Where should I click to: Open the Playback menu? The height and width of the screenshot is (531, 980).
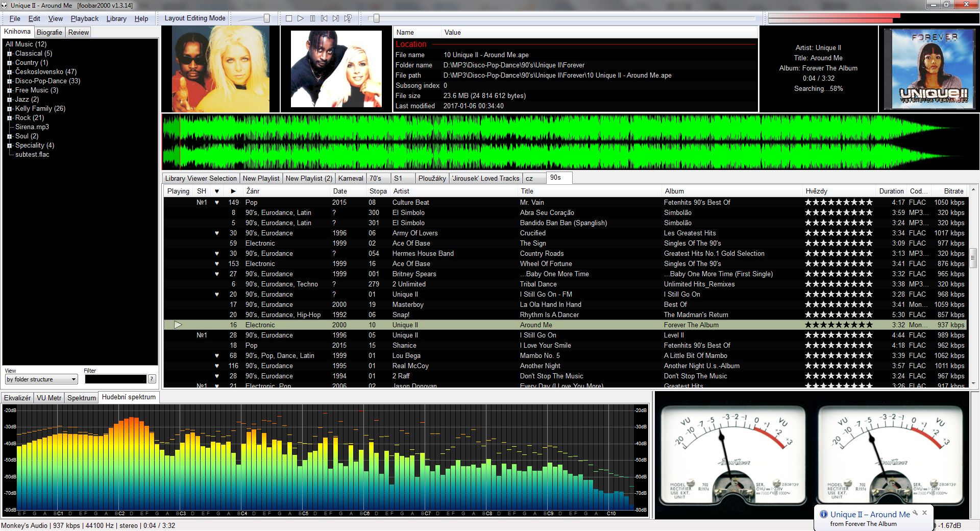coord(84,18)
